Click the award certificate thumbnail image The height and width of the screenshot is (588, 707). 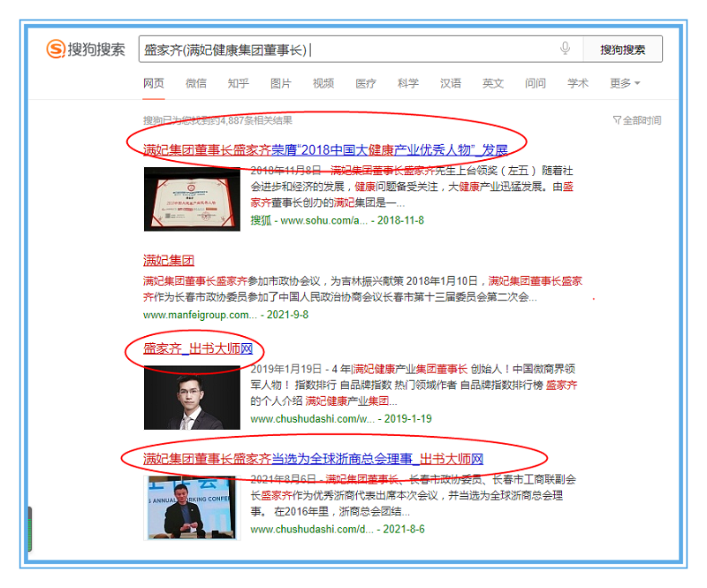[192, 199]
